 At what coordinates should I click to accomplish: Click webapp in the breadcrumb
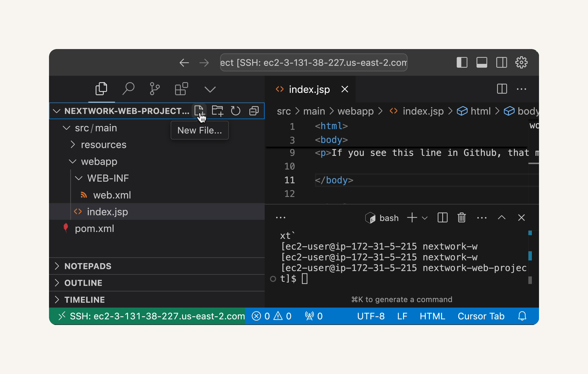click(356, 111)
